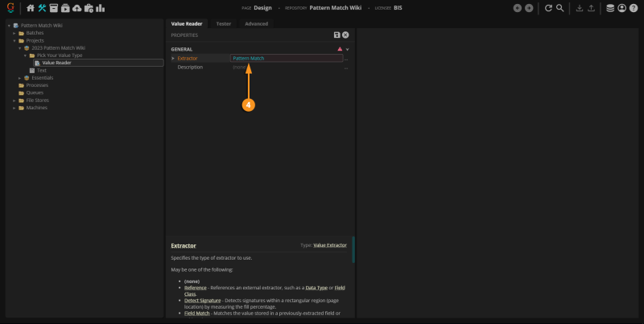Collapse the Projects folder
644x324 pixels.
coord(14,41)
